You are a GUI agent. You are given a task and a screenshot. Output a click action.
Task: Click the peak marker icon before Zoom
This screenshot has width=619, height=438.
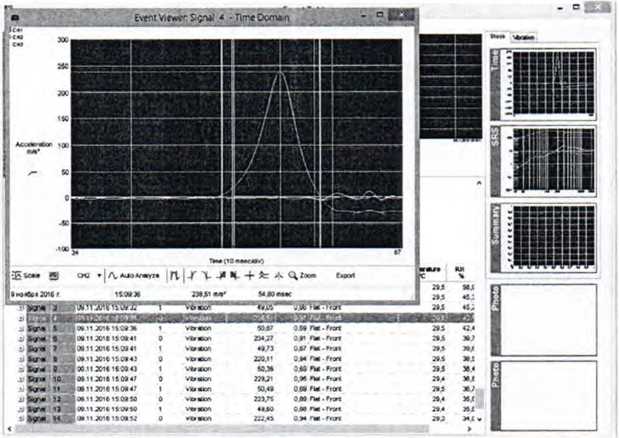click(279, 275)
